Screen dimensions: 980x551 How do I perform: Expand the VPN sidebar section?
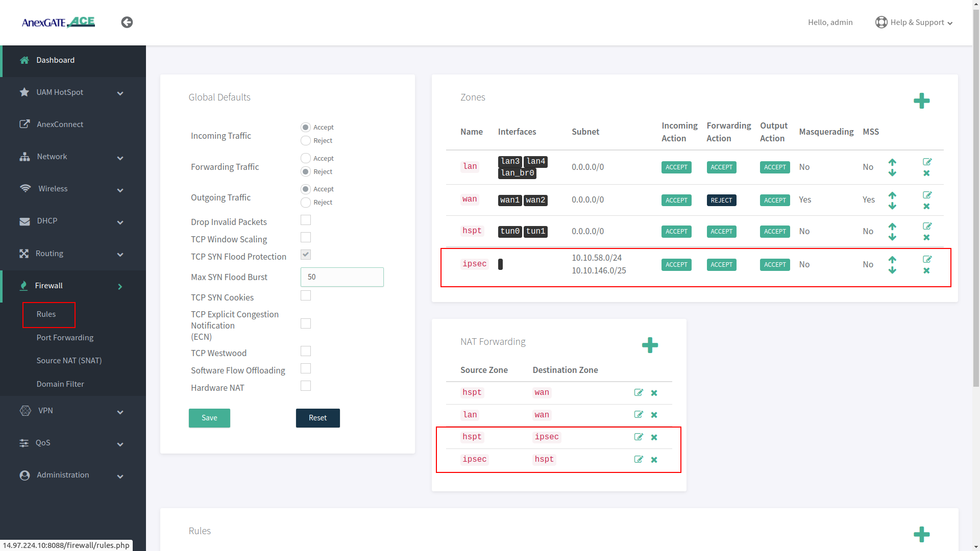[x=72, y=411]
